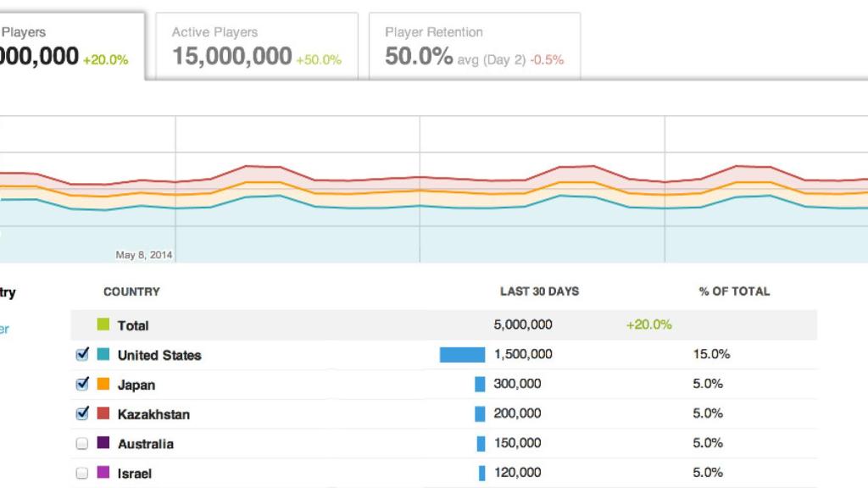Enable the Australia checkbox

[x=82, y=443]
